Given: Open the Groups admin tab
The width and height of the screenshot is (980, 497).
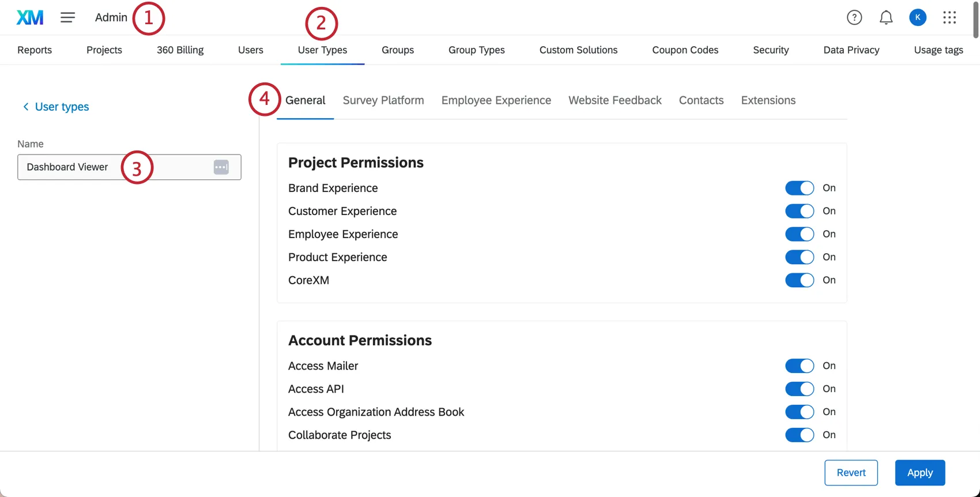Looking at the screenshot, I should [x=398, y=50].
